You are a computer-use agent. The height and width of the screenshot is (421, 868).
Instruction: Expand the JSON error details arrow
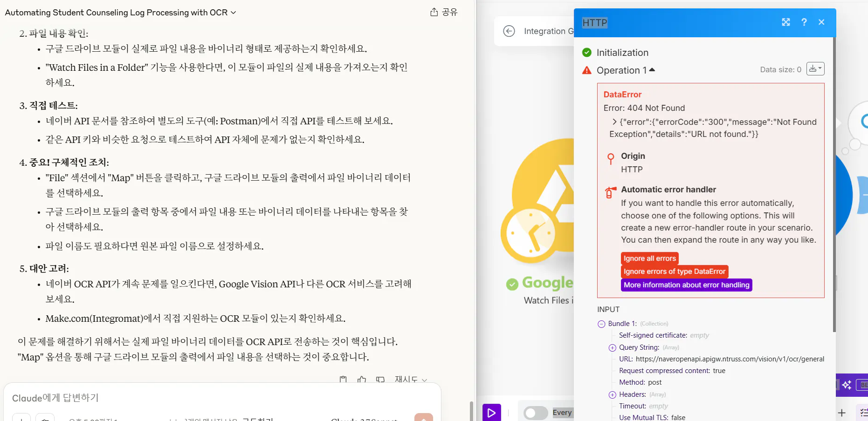[x=614, y=122]
